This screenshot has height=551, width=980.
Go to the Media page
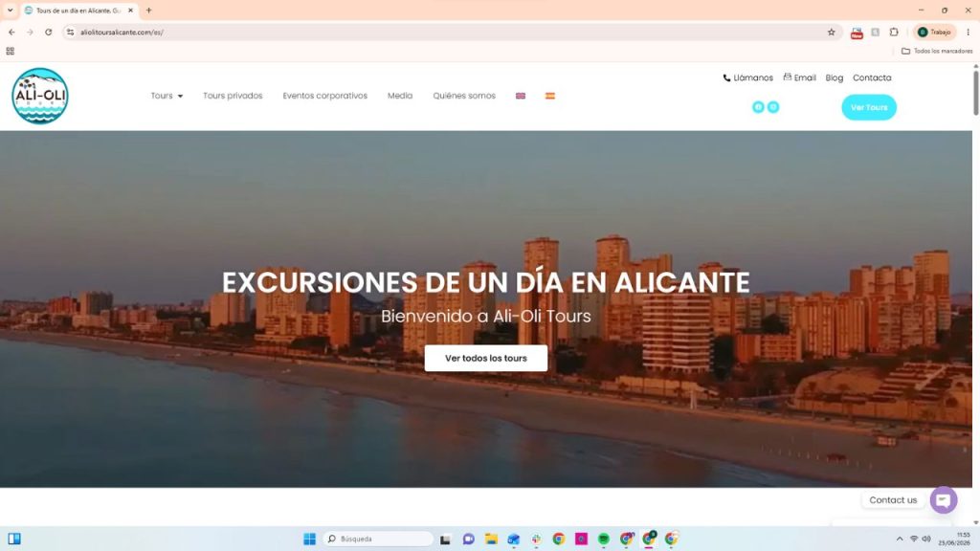point(400,96)
